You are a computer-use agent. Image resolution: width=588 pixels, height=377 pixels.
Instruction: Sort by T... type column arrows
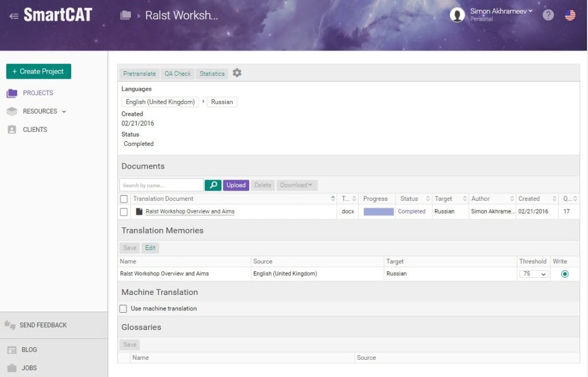point(354,199)
